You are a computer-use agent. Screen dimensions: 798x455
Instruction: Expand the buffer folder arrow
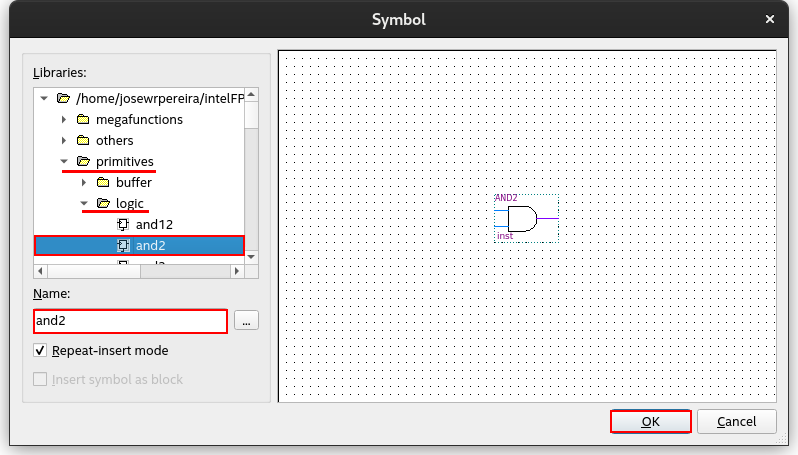[84, 182]
